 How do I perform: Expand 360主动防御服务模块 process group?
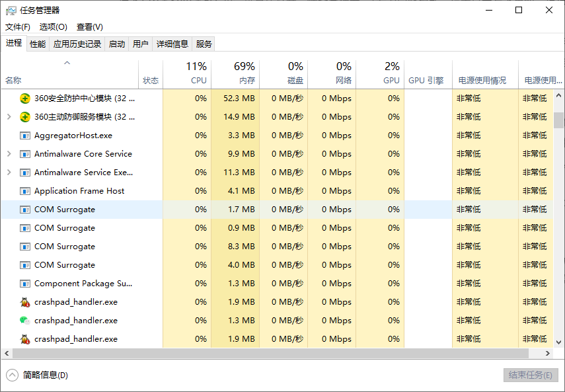pyautogui.click(x=9, y=117)
